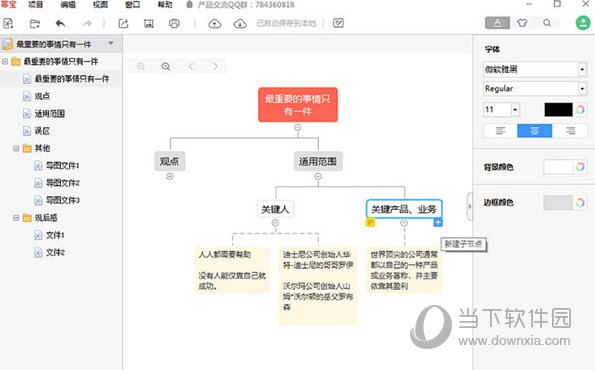The width and height of the screenshot is (595, 370).
Task: Go to next view arrow
Action: click(x=216, y=66)
